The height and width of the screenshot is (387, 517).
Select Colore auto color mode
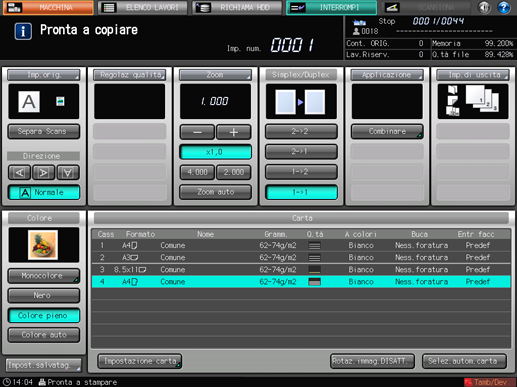pyautogui.click(x=44, y=335)
